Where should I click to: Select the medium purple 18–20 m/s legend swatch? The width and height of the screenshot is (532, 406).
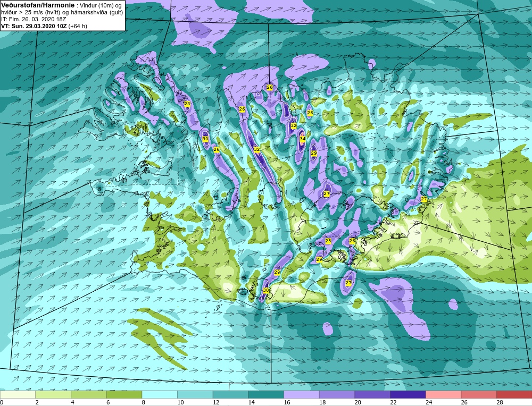[337, 394]
